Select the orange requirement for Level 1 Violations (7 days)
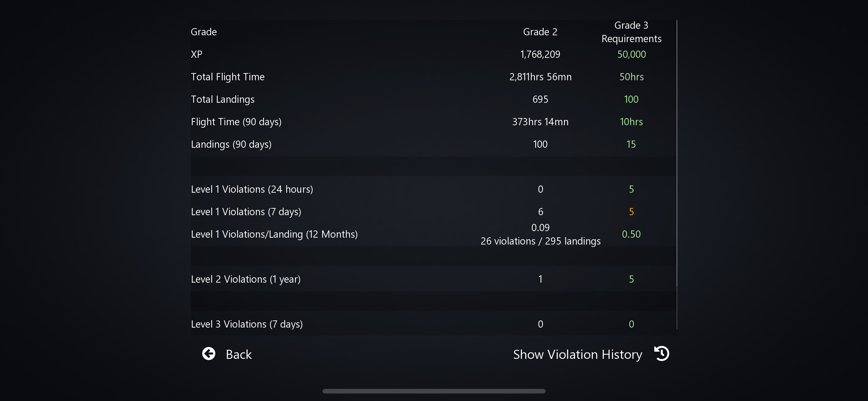 click(x=631, y=212)
